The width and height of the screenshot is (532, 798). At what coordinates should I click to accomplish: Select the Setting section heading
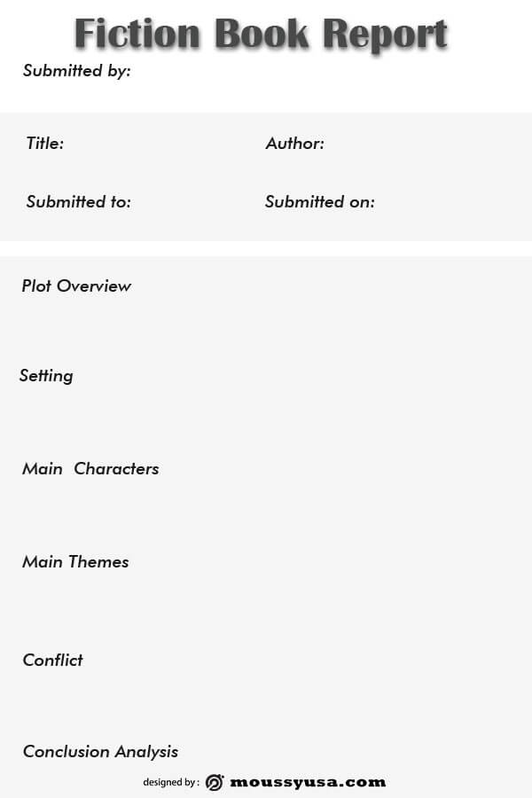46,376
